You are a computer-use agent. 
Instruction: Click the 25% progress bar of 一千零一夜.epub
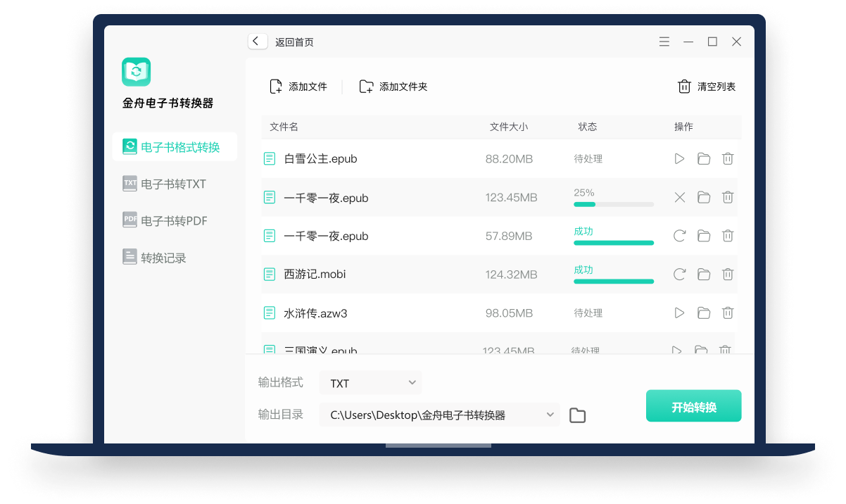(613, 204)
